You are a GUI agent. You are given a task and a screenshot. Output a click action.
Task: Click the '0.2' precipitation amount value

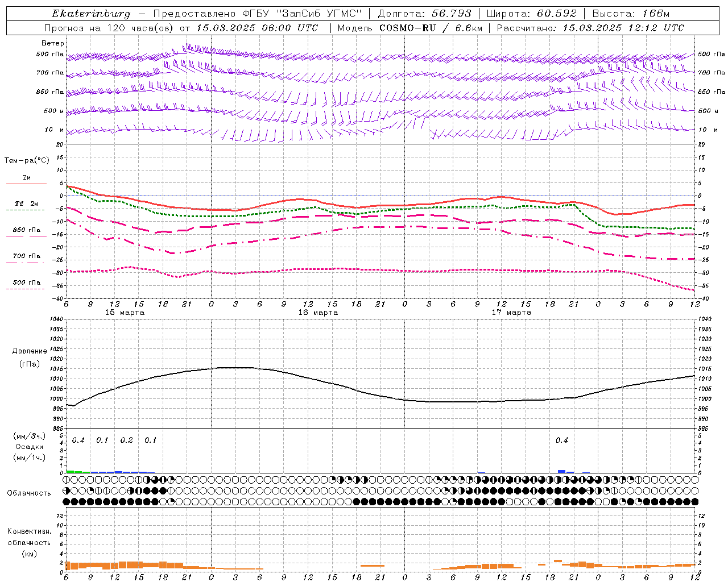pos(126,440)
